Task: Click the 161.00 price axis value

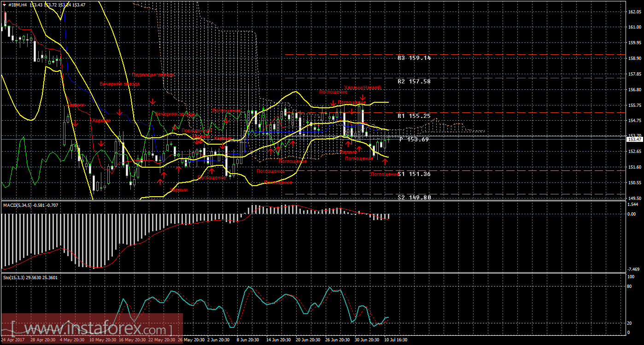Action: coord(635,27)
